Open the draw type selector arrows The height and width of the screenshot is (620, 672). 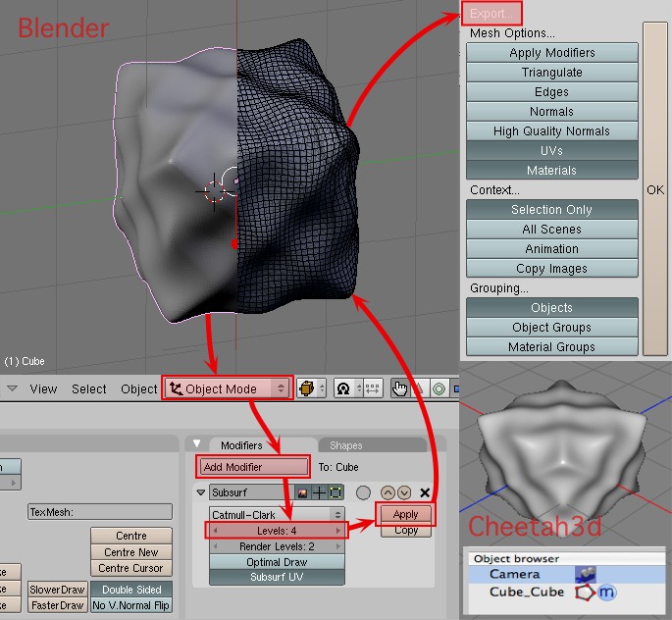tap(322, 389)
